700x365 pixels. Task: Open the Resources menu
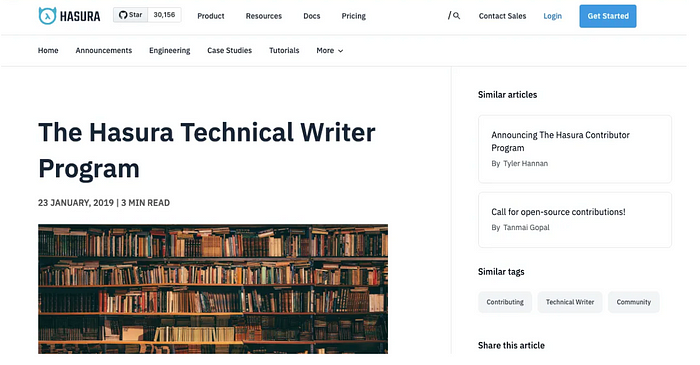[x=263, y=16]
